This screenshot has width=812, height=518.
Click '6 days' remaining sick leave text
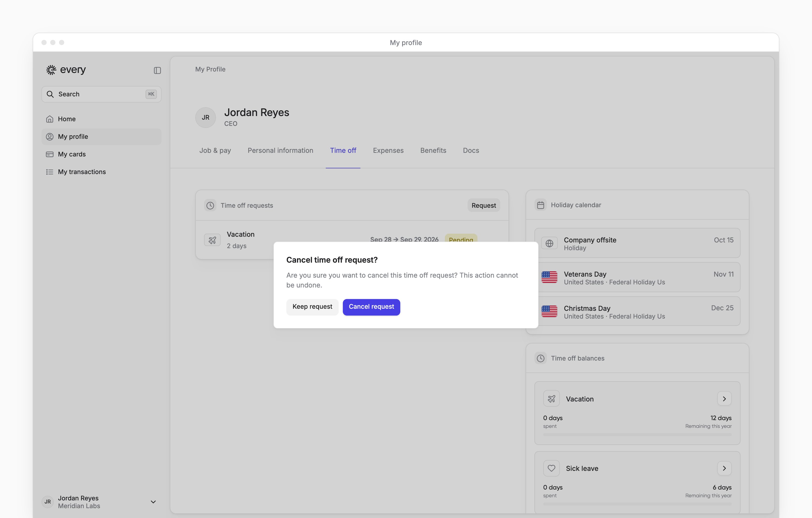tap(722, 487)
